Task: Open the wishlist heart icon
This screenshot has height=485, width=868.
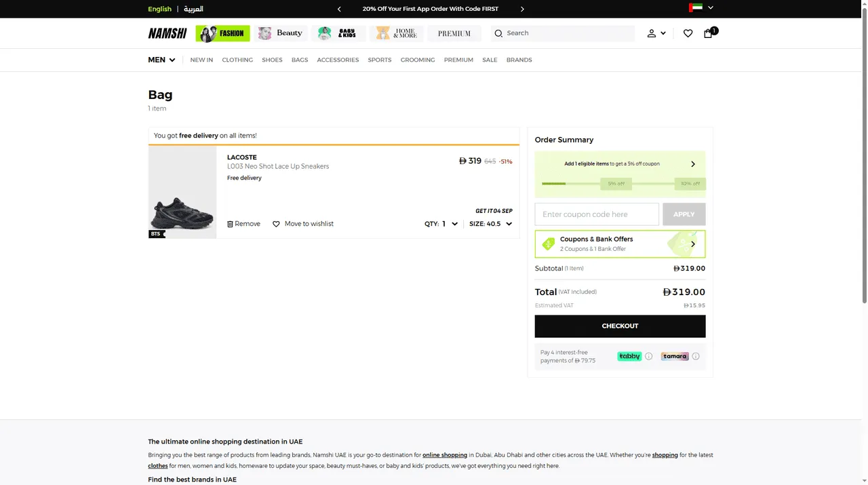Action: tap(688, 33)
